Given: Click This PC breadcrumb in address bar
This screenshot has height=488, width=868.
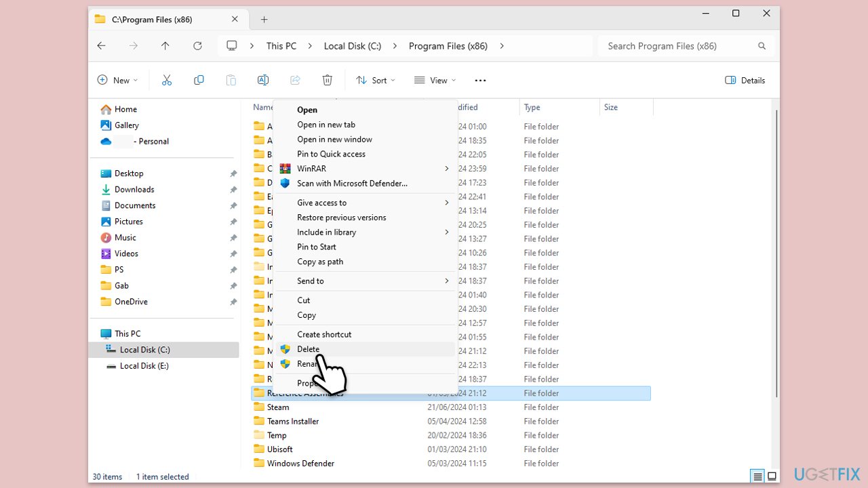Looking at the screenshot, I should [281, 46].
